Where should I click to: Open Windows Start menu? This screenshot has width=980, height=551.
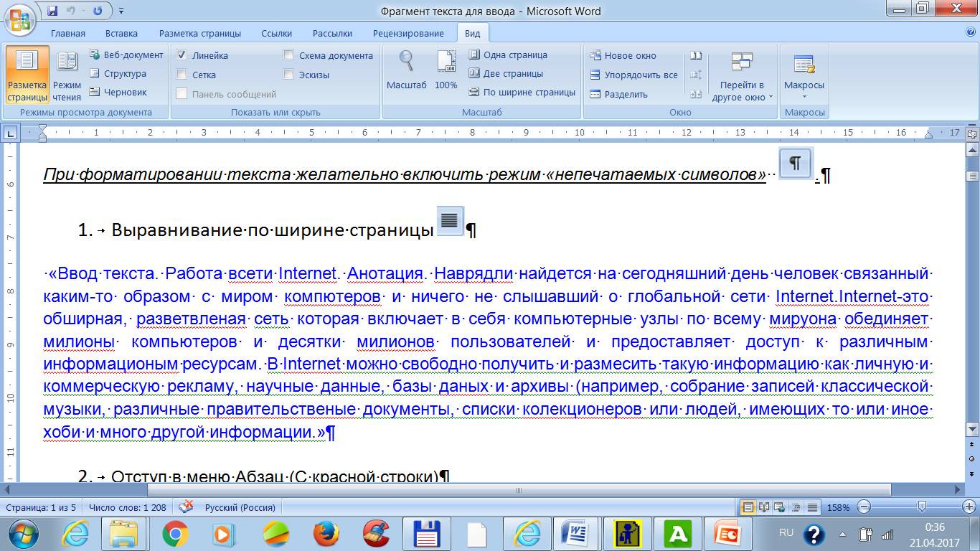click(x=23, y=534)
